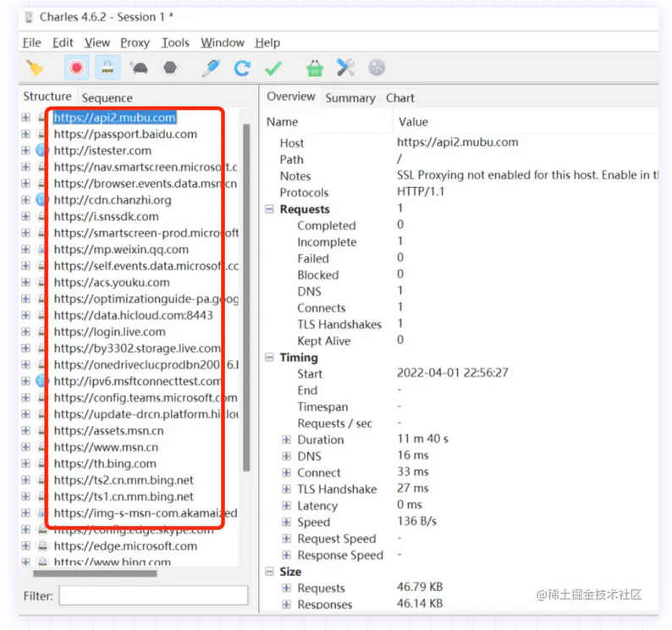The height and width of the screenshot is (630, 672).
Task: Click the globe icon beside istester.com
Action: (41, 150)
